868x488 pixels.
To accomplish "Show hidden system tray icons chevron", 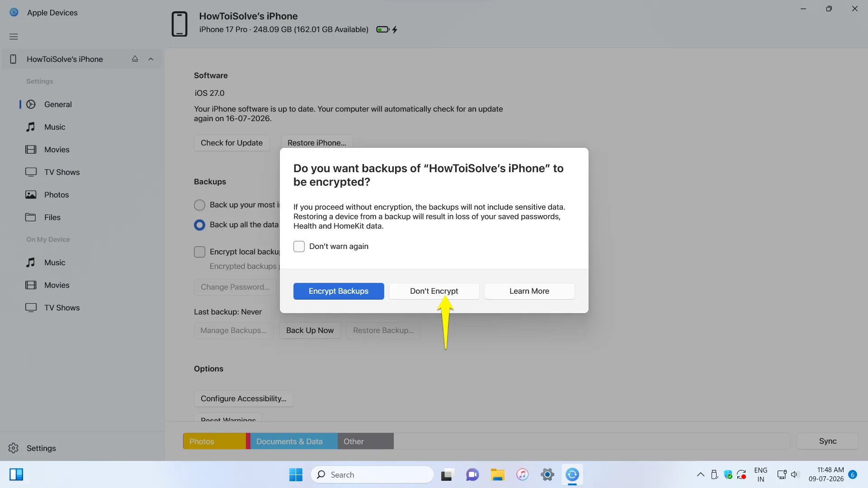I will (700, 474).
